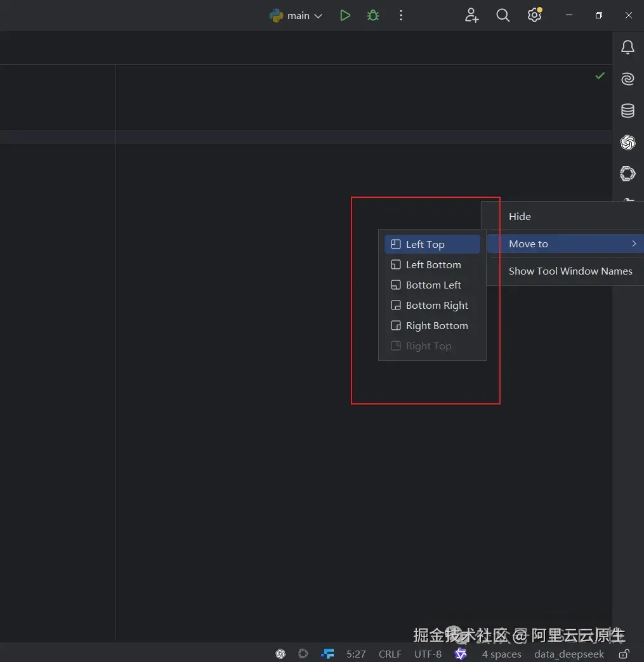Open the vertical three-dots more actions menu

point(400,16)
